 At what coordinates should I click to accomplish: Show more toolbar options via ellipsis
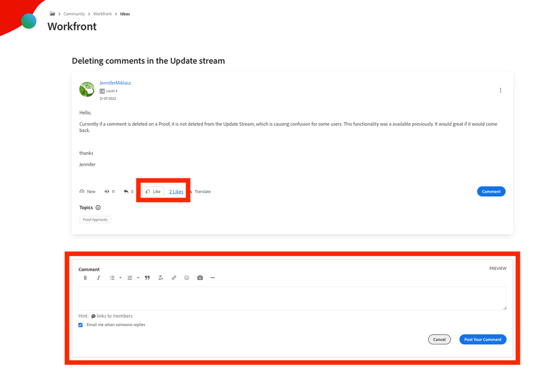point(213,278)
